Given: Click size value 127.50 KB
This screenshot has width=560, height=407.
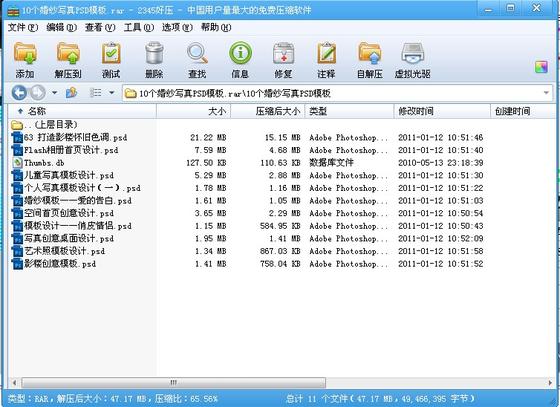Looking at the screenshot, I should tap(206, 163).
